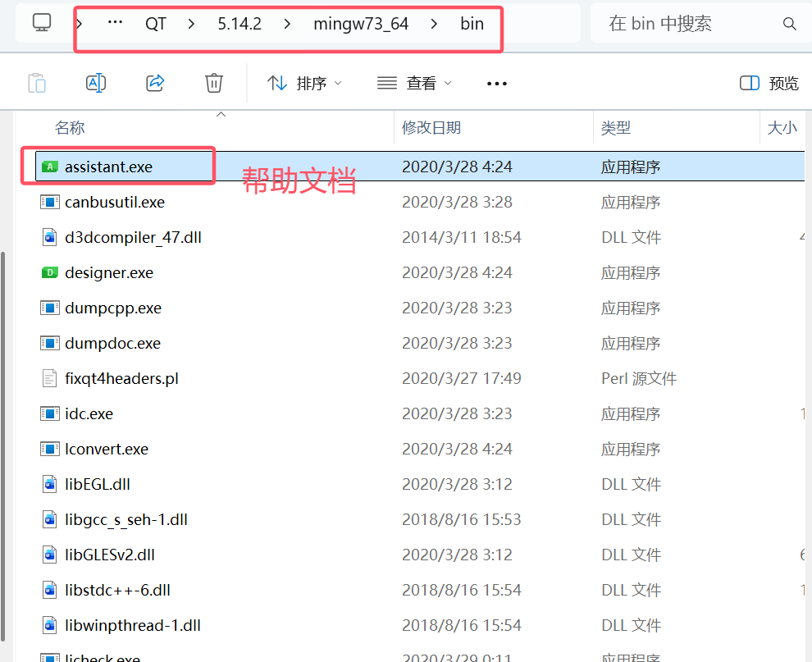Click the dumpdoc.exe file name

[113, 343]
